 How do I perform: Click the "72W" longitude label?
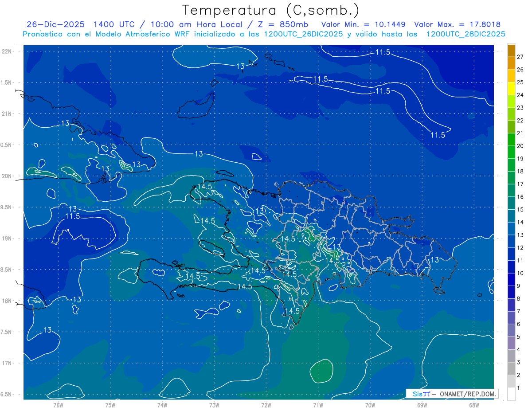266,405
